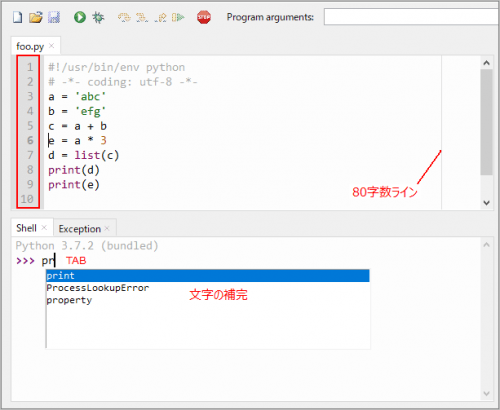Image resolution: width=500 pixels, height=410 pixels.
Task: Save the file with floppy disk icon
Action: (54, 17)
